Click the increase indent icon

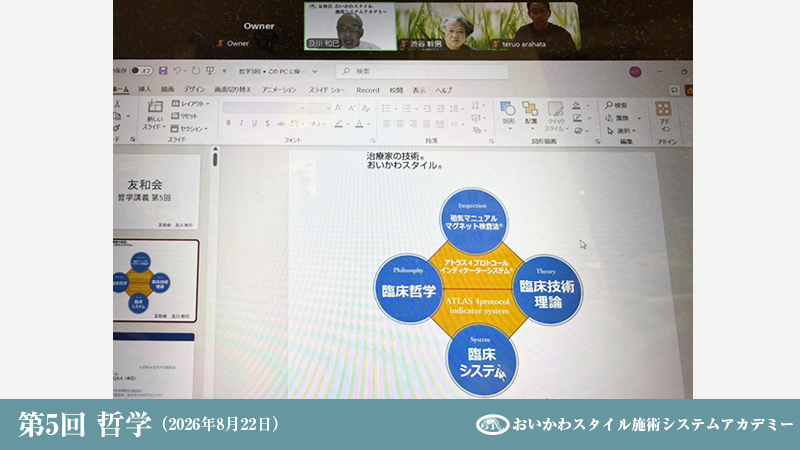pyautogui.click(x=440, y=108)
